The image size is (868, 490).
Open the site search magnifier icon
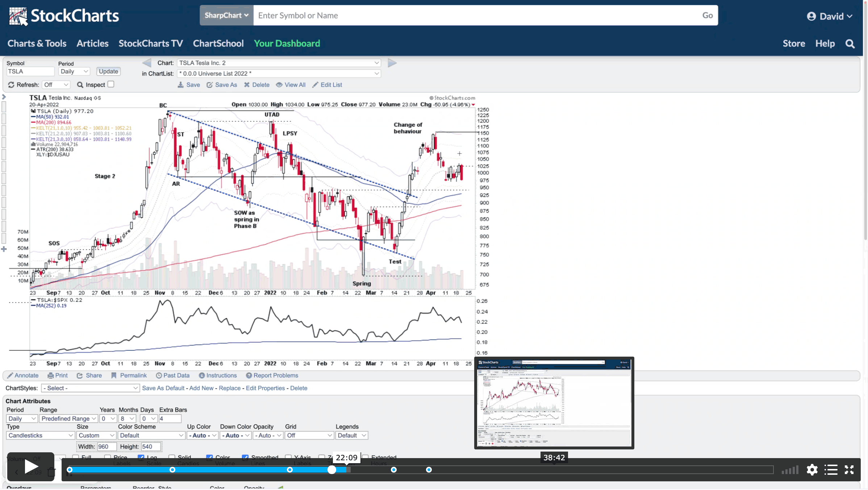coord(850,44)
